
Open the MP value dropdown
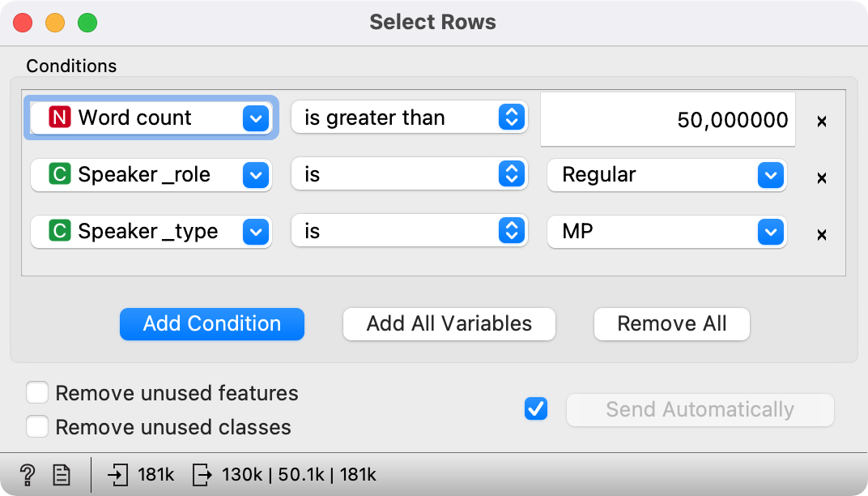(x=666, y=232)
